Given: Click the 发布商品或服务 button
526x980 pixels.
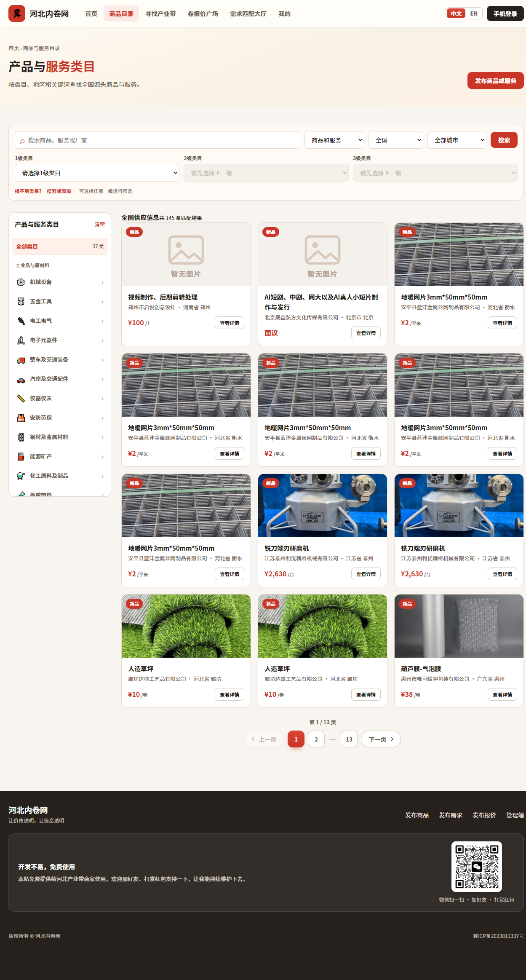Looking at the screenshot, I should click(x=496, y=80).
